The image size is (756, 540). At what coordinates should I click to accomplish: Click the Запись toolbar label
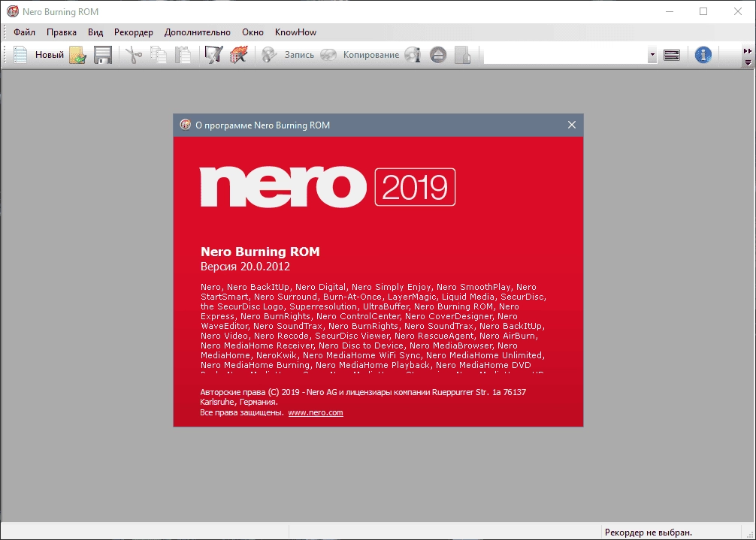pyautogui.click(x=299, y=55)
